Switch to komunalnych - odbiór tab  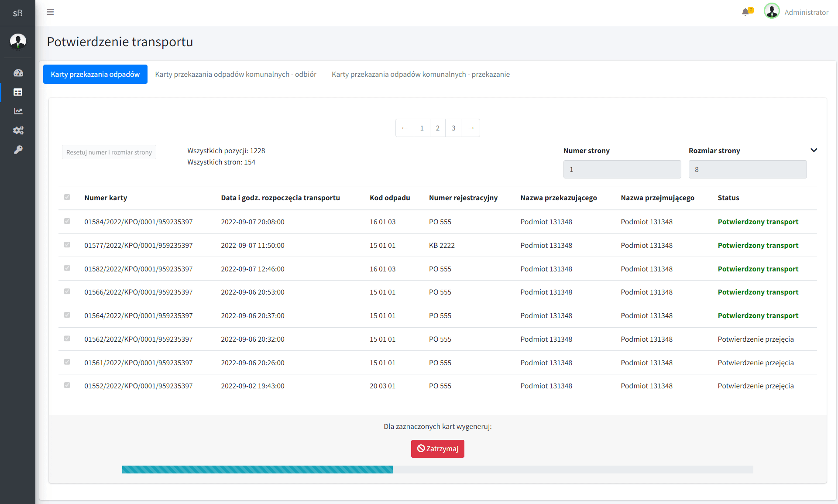point(236,74)
